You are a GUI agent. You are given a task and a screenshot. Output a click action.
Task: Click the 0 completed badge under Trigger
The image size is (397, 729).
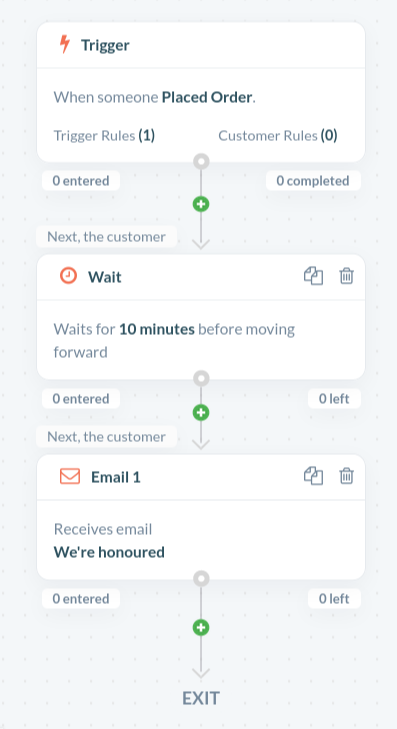pos(313,181)
